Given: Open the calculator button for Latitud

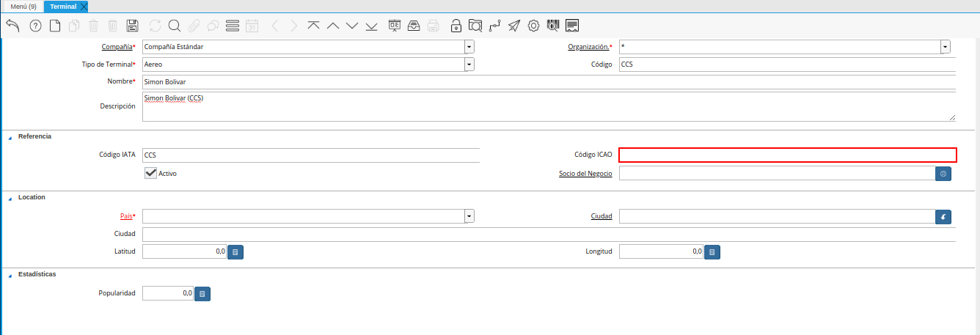Looking at the screenshot, I should [x=235, y=251].
